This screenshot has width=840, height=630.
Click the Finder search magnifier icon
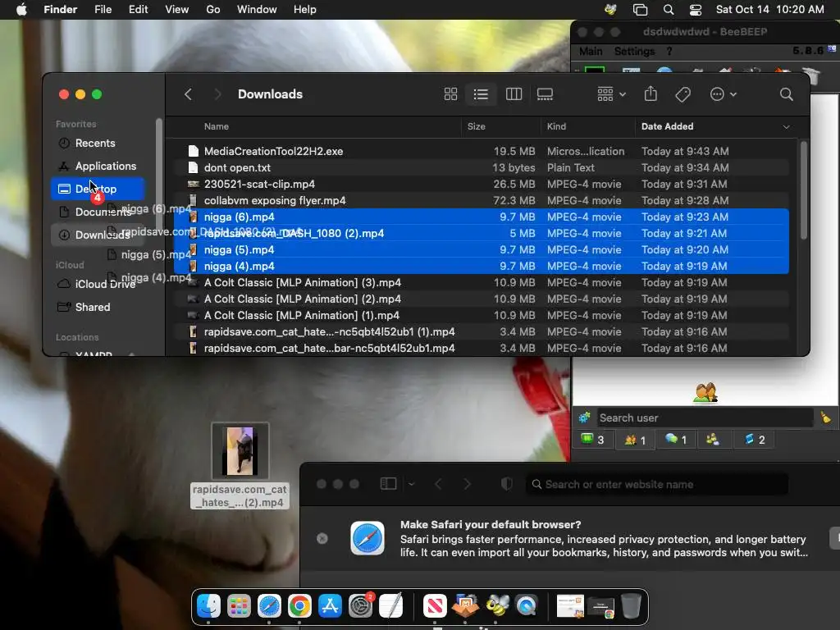(786, 94)
